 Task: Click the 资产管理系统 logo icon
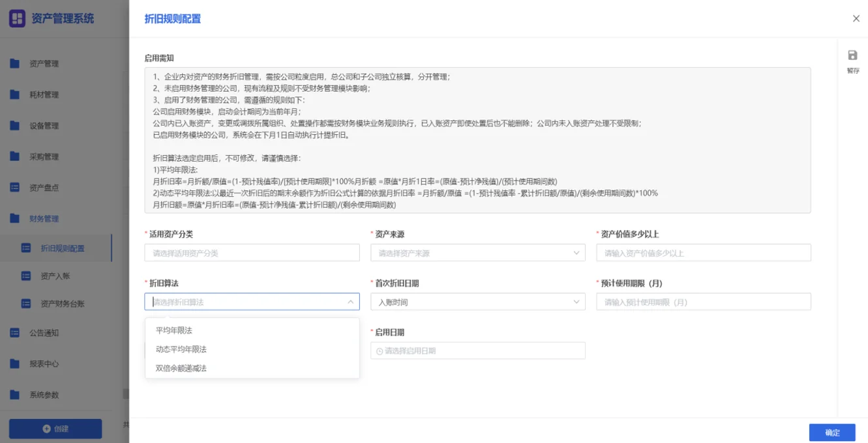pos(17,18)
